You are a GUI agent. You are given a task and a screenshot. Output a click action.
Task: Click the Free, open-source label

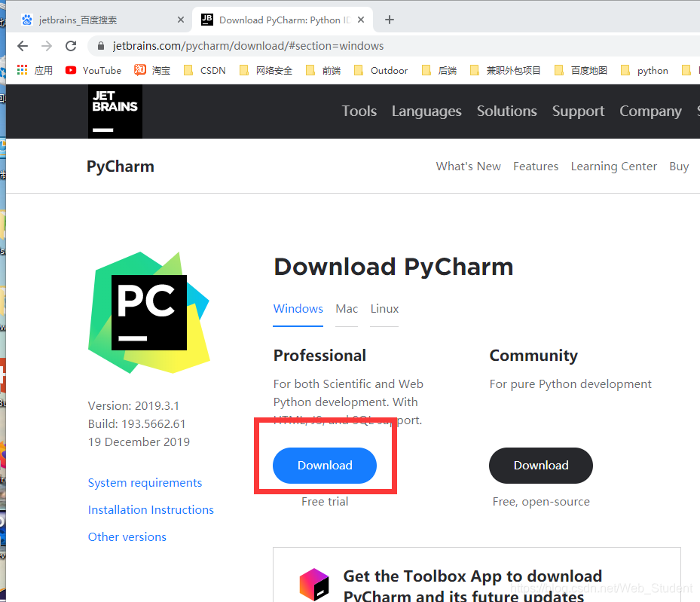pos(541,502)
